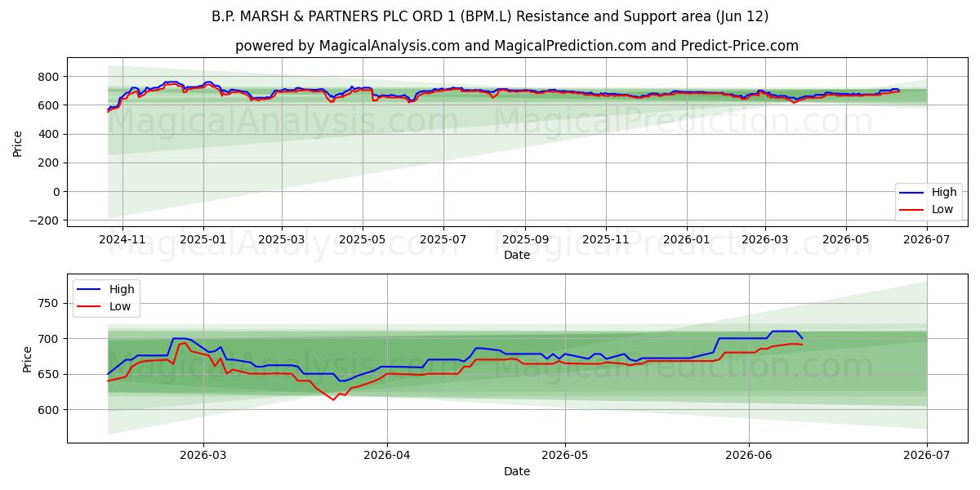Click the top chart 'Price' axis label

[18, 142]
